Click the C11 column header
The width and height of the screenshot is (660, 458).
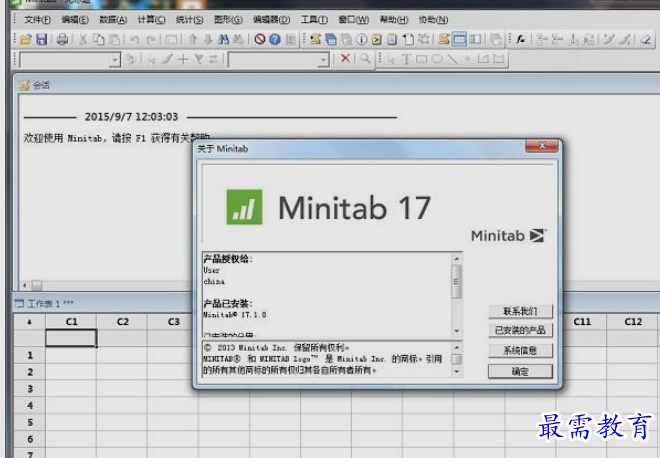582,322
